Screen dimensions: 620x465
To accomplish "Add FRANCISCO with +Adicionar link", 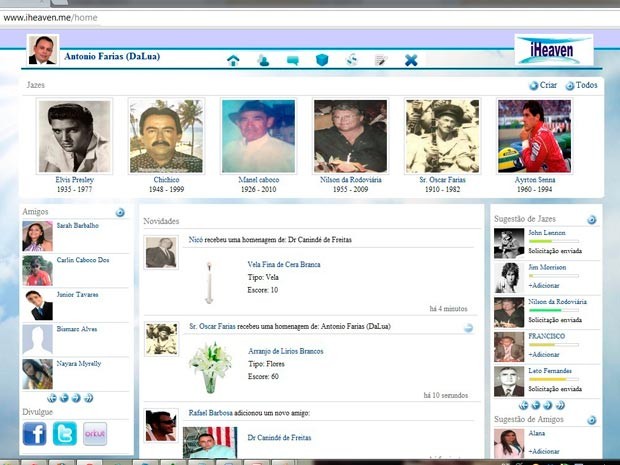I will coord(544,354).
